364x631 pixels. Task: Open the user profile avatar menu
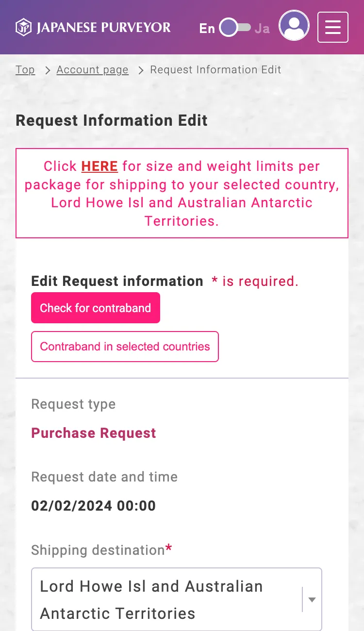tap(294, 26)
